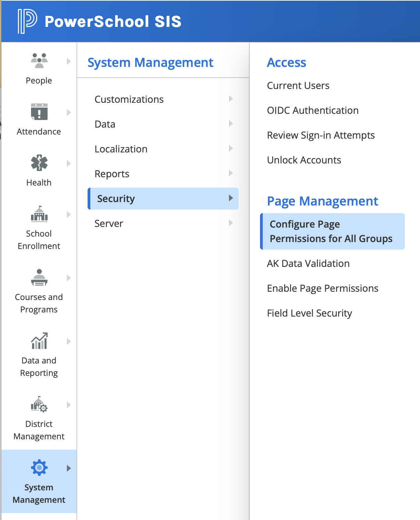Open the Unlock Accounts link
The image size is (420, 520).
point(304,160)
